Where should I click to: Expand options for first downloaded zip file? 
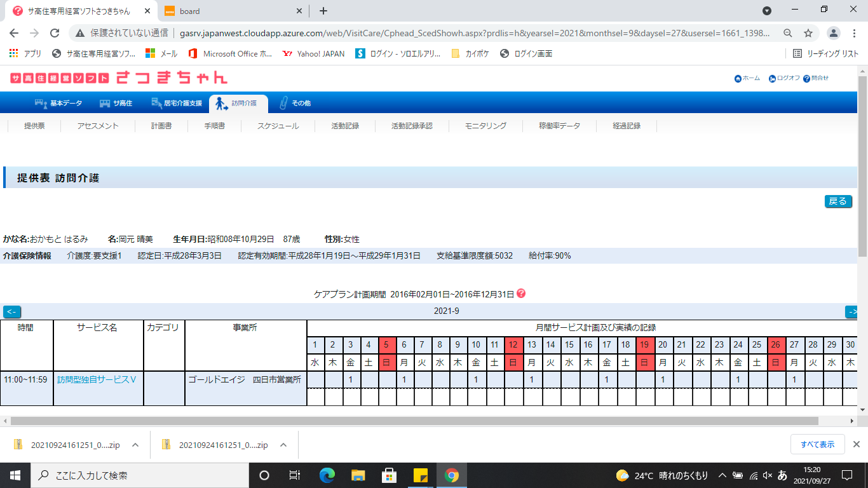(135, 445)
